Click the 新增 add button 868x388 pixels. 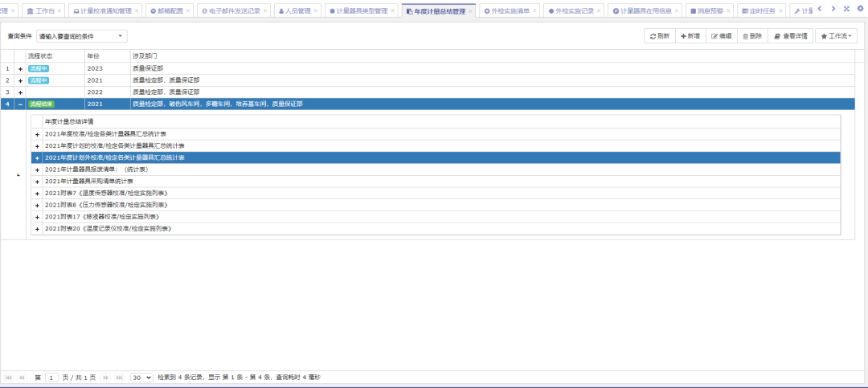click(690, 36)
